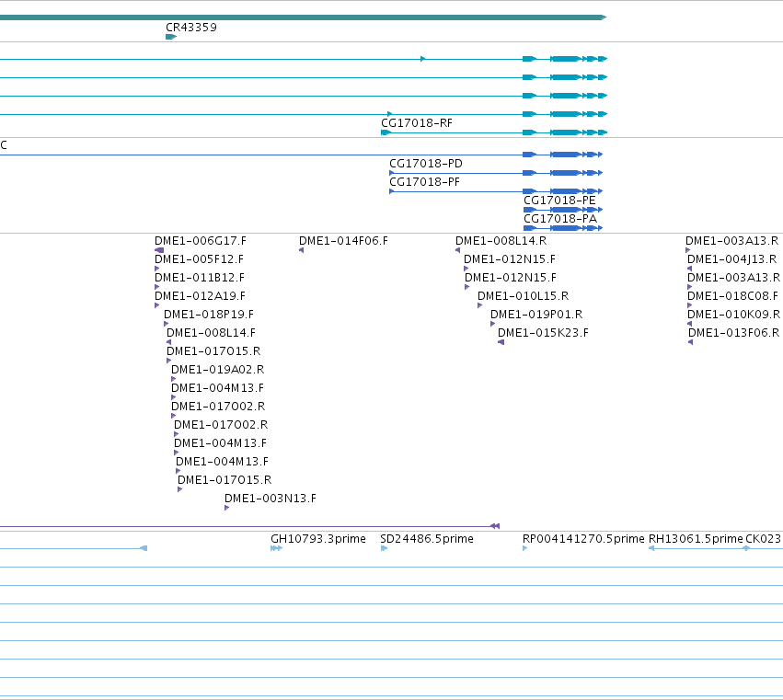Click the arrow glyph under SD24486.5prime

(384, 548)
